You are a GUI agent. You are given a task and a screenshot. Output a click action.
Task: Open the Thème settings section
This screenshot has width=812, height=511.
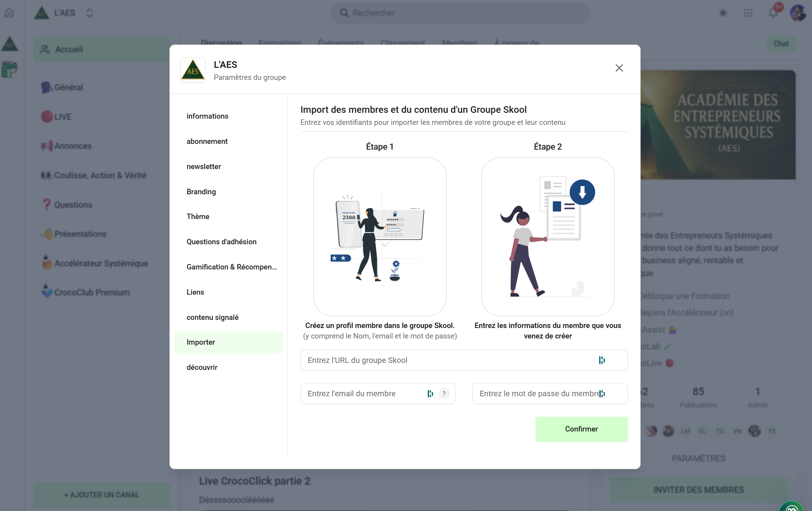tap(228, 217)
